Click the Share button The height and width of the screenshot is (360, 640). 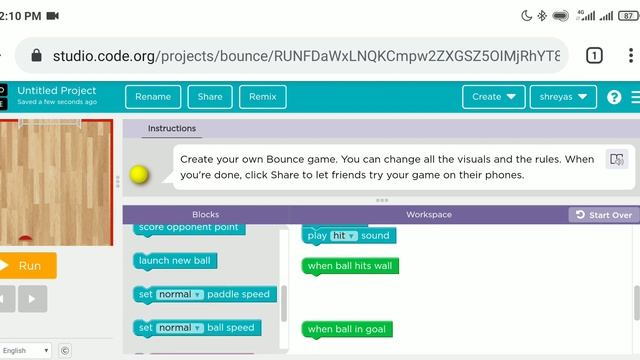point(210,97)
